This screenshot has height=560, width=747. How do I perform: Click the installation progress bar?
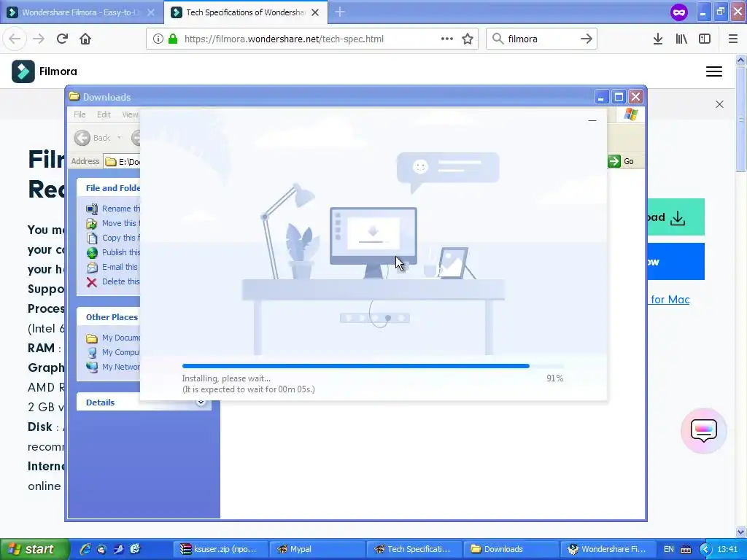(x=373, y=366)
